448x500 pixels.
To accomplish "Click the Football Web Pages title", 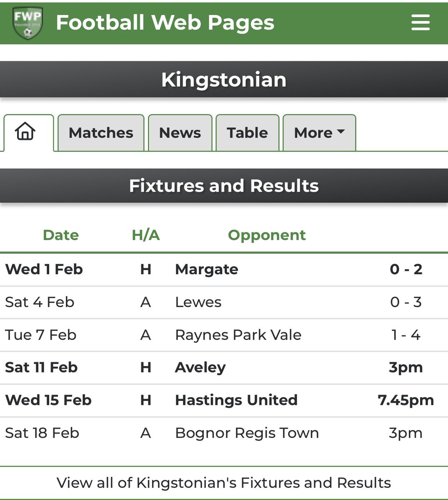I will pos(165,22).
